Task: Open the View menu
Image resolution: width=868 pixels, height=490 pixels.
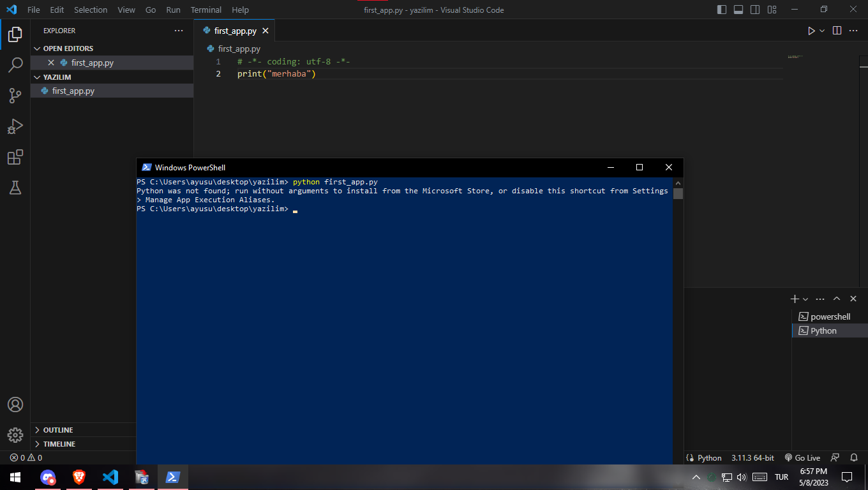Action: point(126,10)
